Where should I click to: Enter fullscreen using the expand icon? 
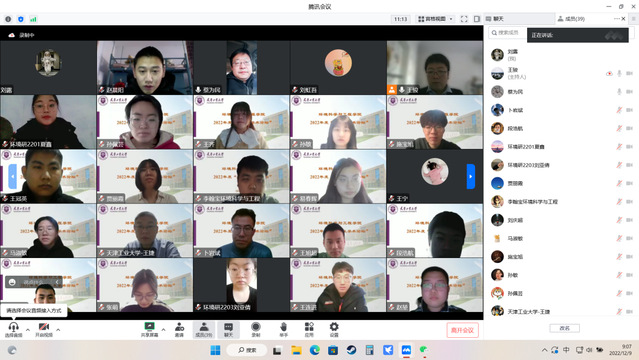tap(464, 19)
